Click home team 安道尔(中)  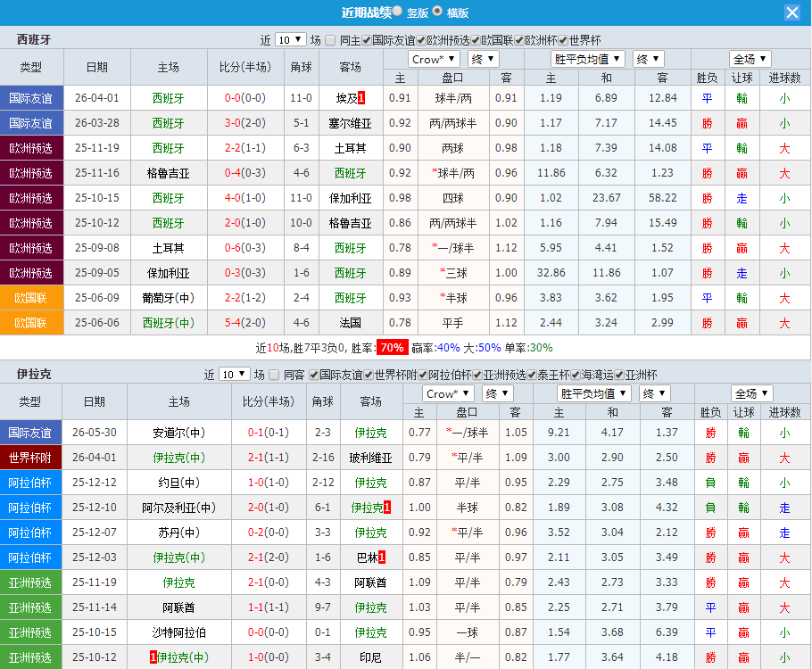[178, 433]
